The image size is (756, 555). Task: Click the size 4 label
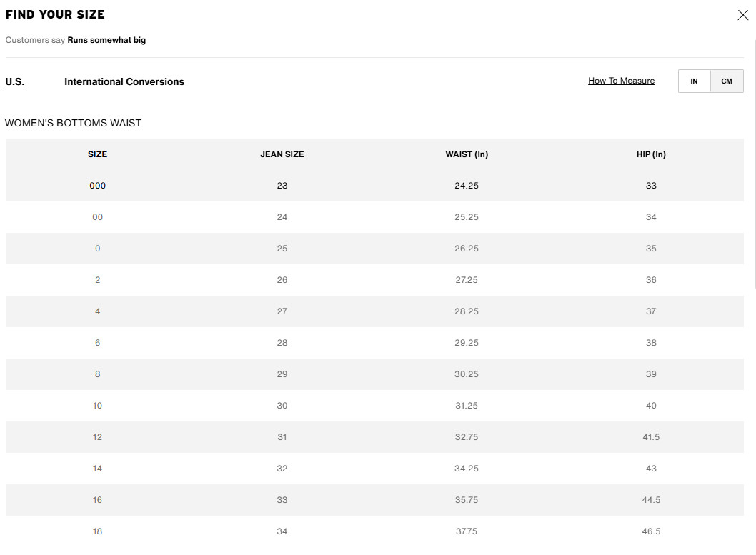coord(98,311)
